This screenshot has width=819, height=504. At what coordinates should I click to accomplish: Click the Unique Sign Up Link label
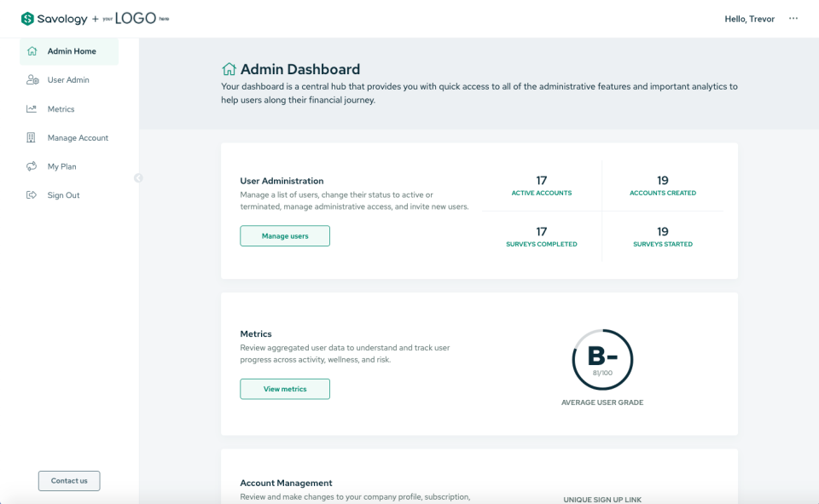602,499
